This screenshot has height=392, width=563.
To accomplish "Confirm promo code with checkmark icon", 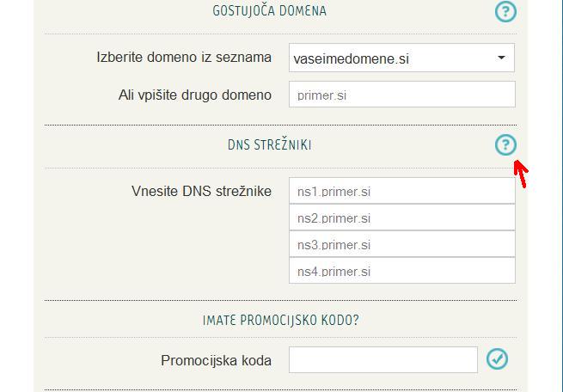I will click(x=497, y=359).
